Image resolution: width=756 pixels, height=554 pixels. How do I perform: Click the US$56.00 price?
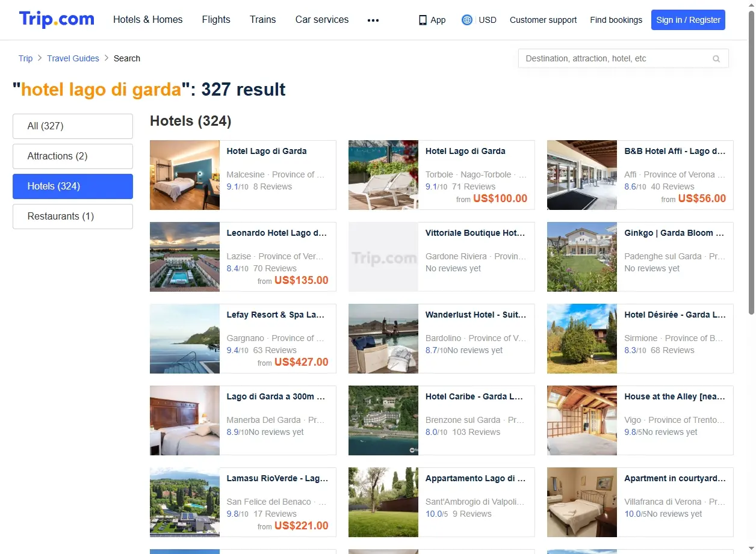702,199
